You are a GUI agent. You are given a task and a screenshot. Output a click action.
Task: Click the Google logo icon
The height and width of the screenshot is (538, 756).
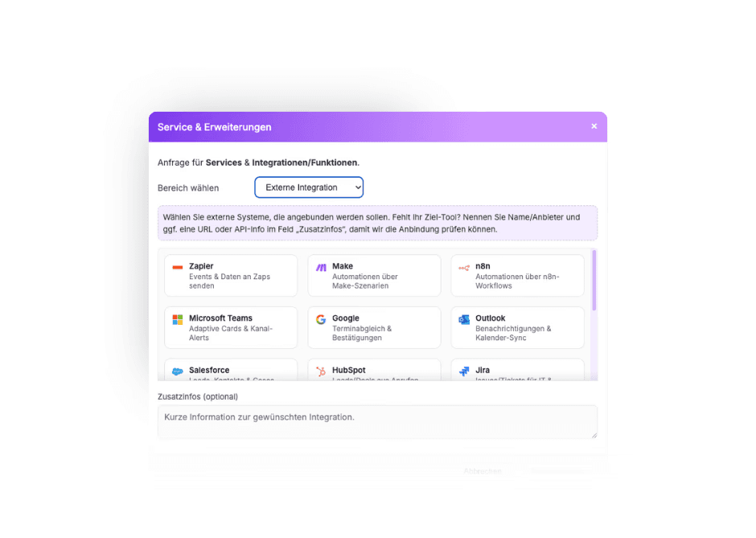321,319
